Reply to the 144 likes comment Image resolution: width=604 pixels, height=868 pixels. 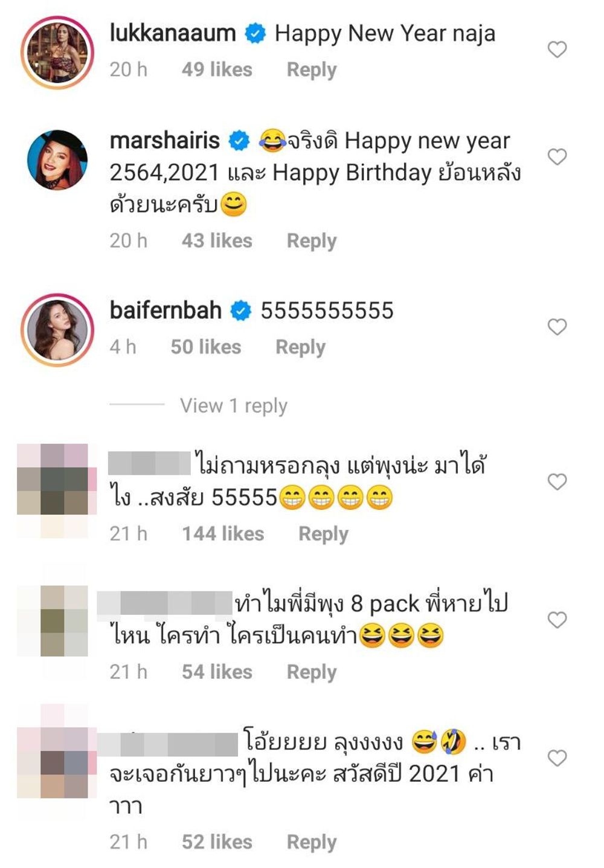[x=323, y=533]
